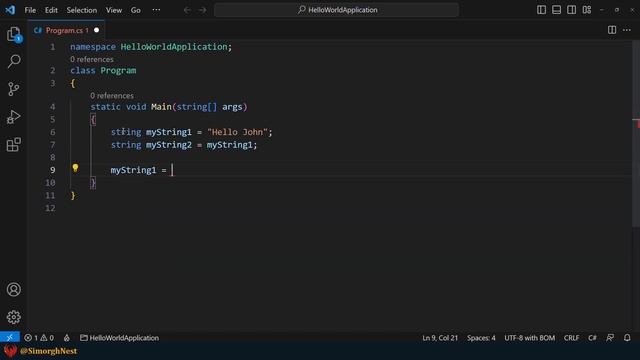The height and width of the screenshot is (360, 640).
Task: Open the Customize Layout icon
Action: [587, 10]
